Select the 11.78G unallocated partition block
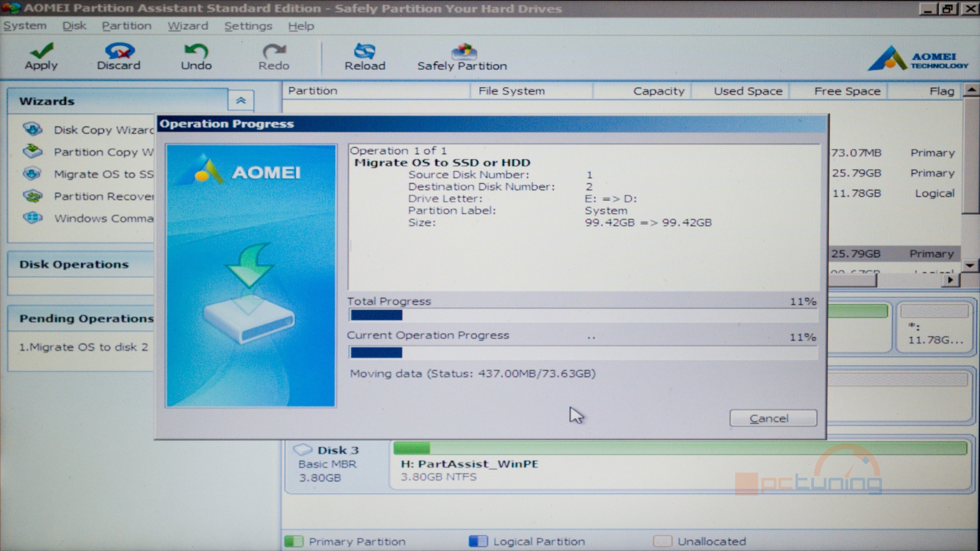This screenshot has width=980, height=551. pyautogui.click(x=934, y=327)
